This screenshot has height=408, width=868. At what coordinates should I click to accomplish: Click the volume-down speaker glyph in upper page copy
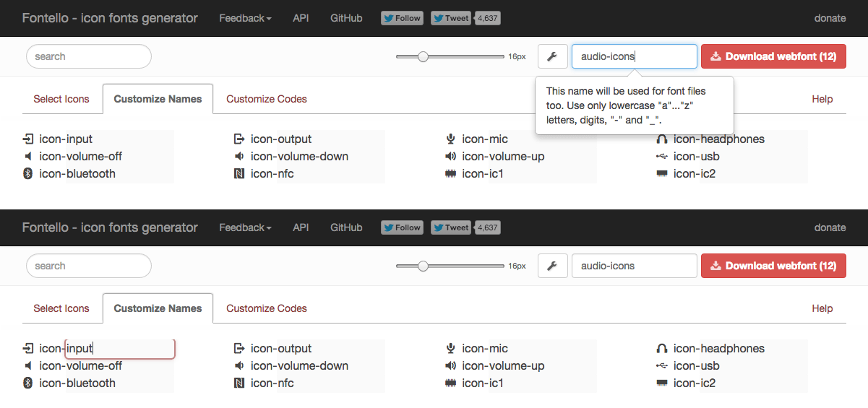point(240,157)
